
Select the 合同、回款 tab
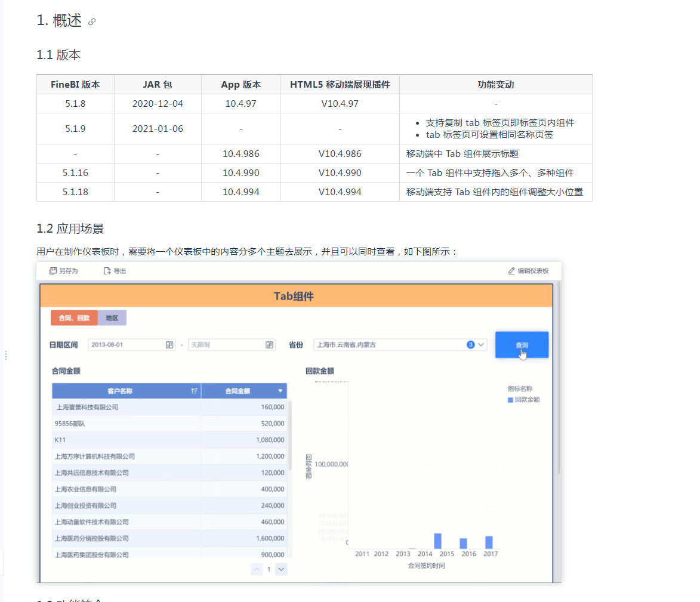pos(74,318)
